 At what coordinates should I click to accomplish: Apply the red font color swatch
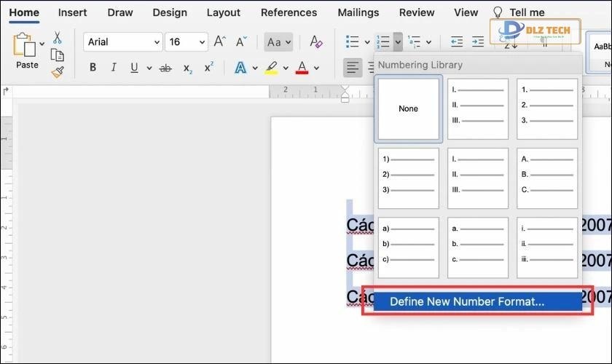coord(302,68)
